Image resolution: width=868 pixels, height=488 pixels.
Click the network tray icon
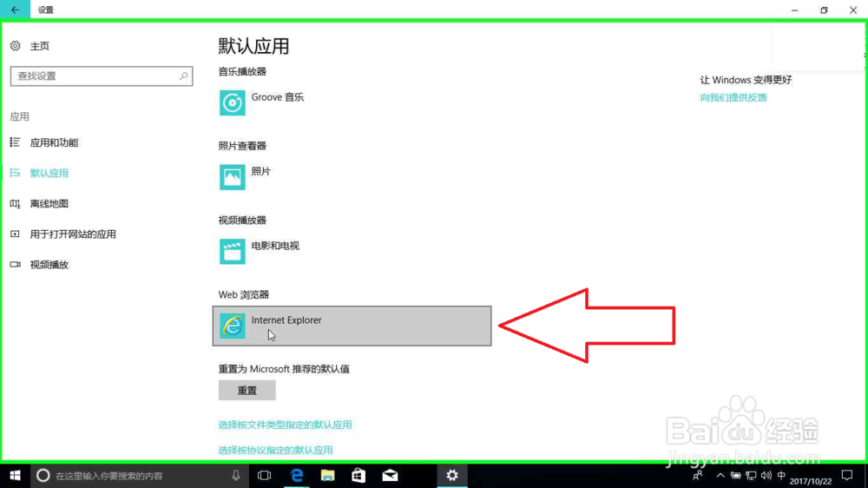pyautogui.click(x=751, y=475)
